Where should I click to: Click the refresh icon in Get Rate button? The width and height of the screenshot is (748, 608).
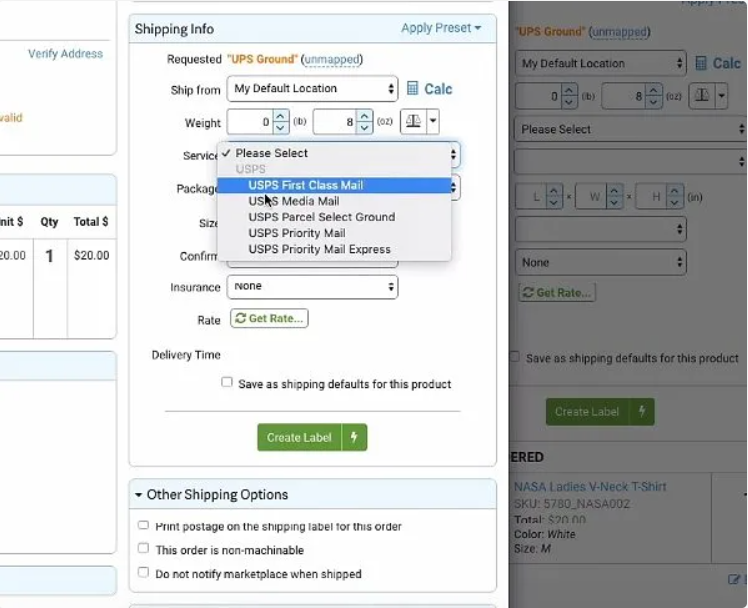241,318
